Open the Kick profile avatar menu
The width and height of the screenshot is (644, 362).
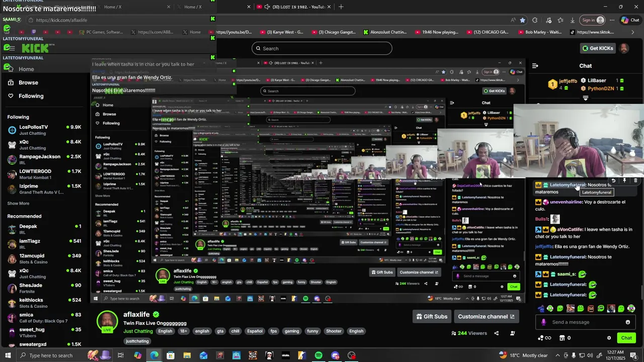624,48
